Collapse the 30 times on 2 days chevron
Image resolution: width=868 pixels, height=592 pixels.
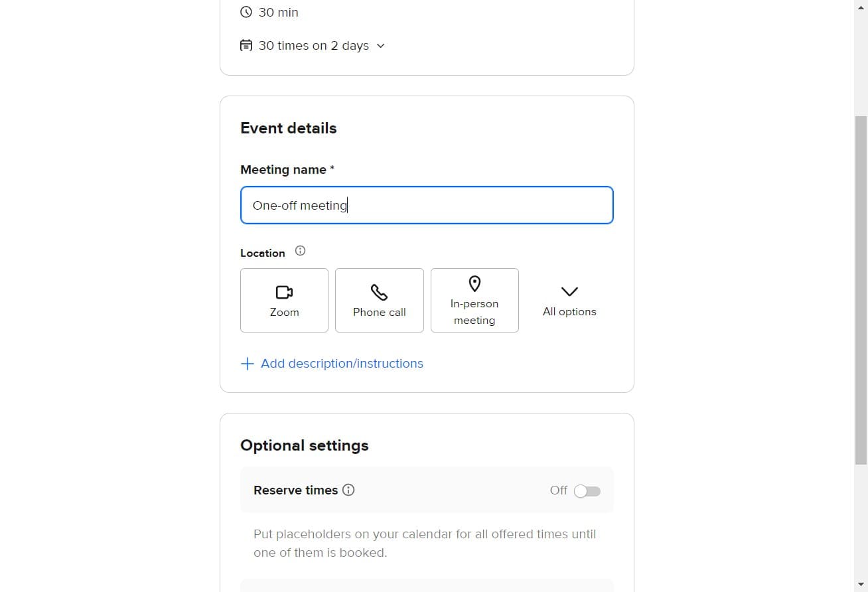click(380, 46)
